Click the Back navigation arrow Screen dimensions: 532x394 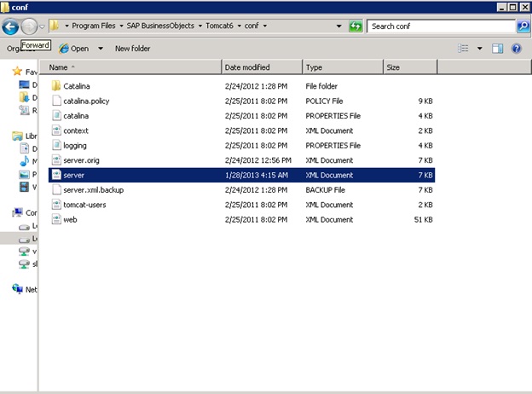point(11,26)
